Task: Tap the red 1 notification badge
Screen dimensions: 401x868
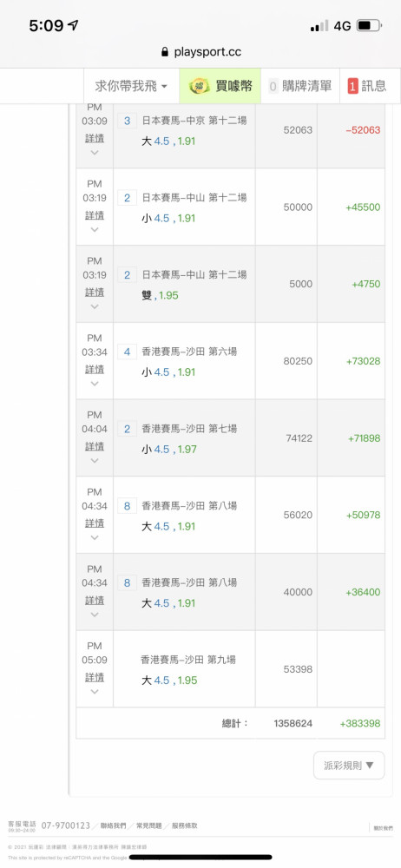Action: pos(352,86)
